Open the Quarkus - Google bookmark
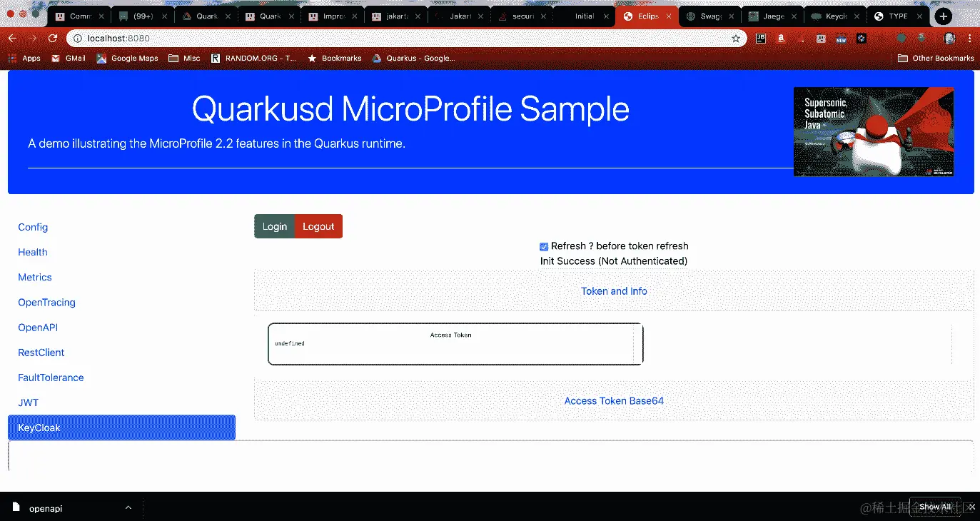 [x=413, y=58]
